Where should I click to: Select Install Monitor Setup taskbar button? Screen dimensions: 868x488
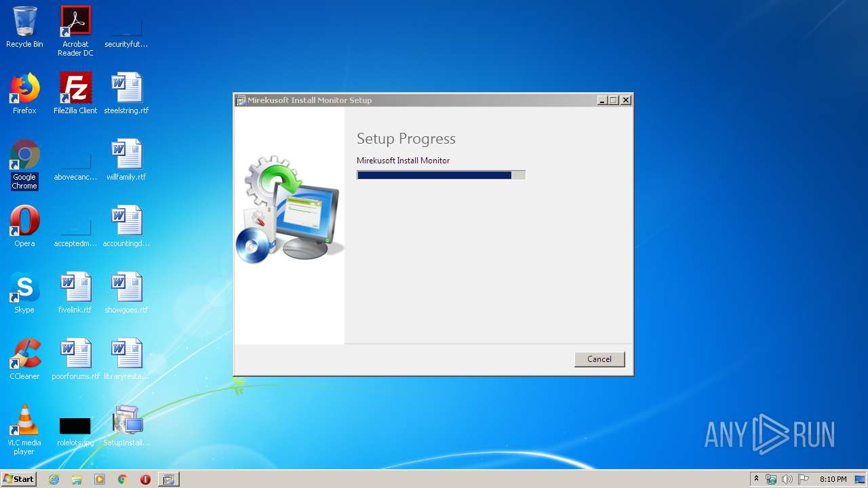(x=169, y=479)
